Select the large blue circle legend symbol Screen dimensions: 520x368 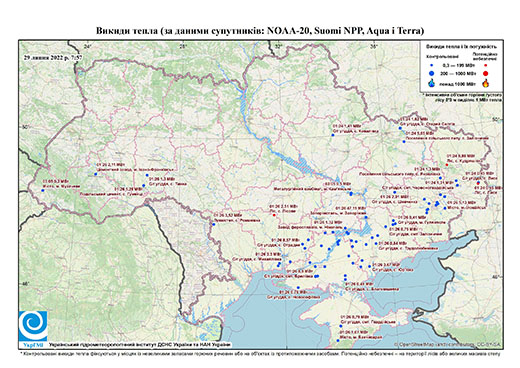pyautogui.click(x=432, y=73)
